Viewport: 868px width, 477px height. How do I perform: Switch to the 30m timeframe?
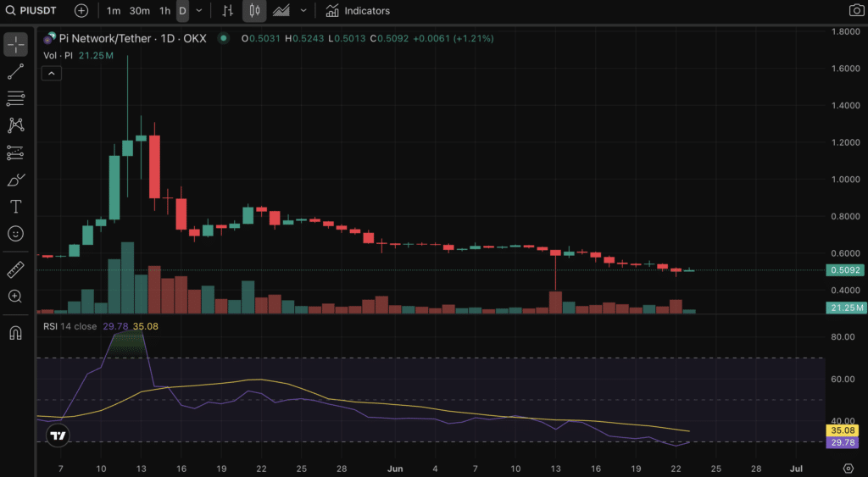[x=140, y=10]
